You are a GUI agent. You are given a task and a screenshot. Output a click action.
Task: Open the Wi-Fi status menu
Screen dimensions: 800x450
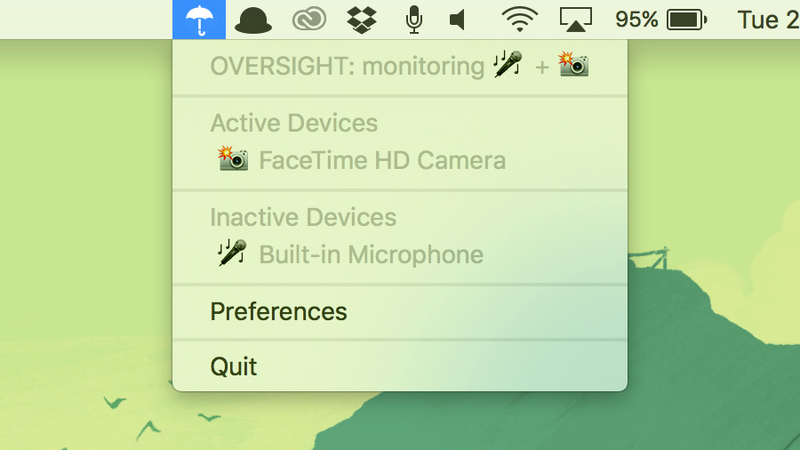click(x=519, y=20)
